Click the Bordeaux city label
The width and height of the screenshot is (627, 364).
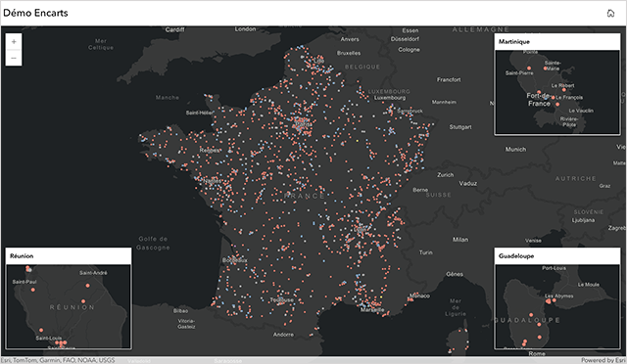click(235, 260)
